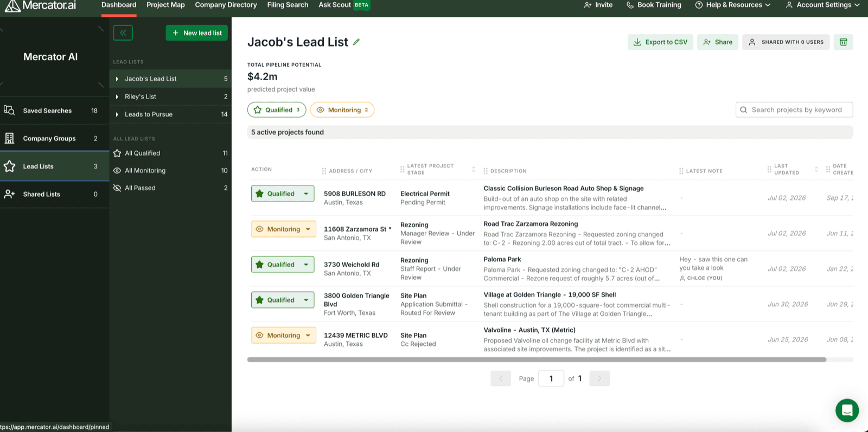Click the All Qualified star icon
This screenshot has height=432, width=868.
pyautogui.click(x=117, y=153)
